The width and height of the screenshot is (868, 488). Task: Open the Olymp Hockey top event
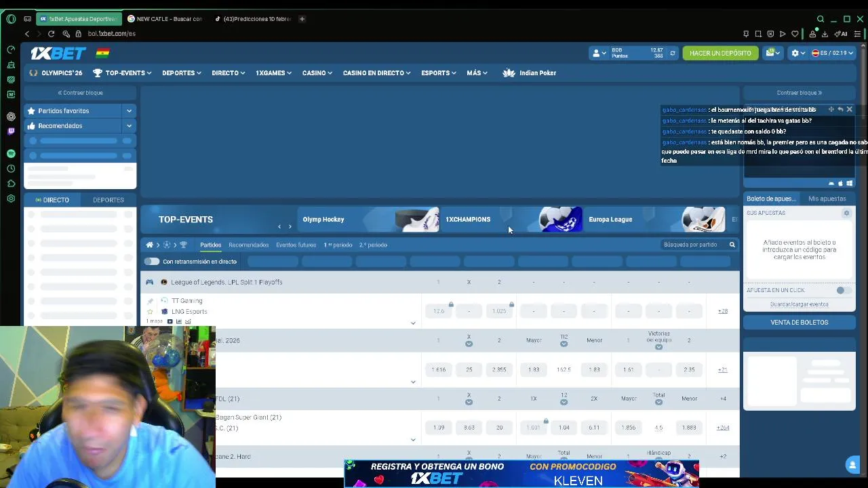[370, 220]
